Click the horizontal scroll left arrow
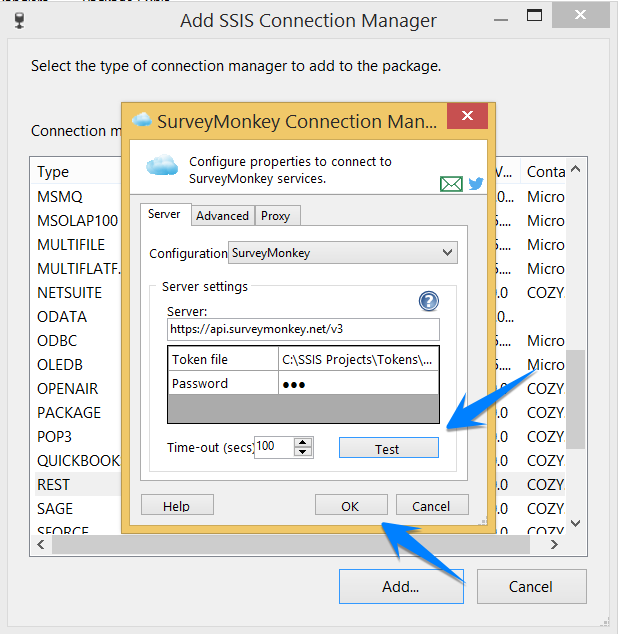The width and height of the screenshot is (618, 634). point(41,545)
